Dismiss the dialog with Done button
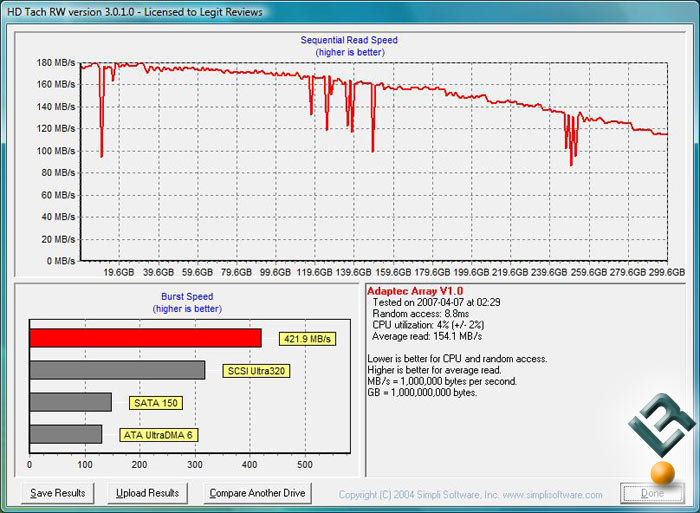700x513 pixels. (x=652, y=493)
